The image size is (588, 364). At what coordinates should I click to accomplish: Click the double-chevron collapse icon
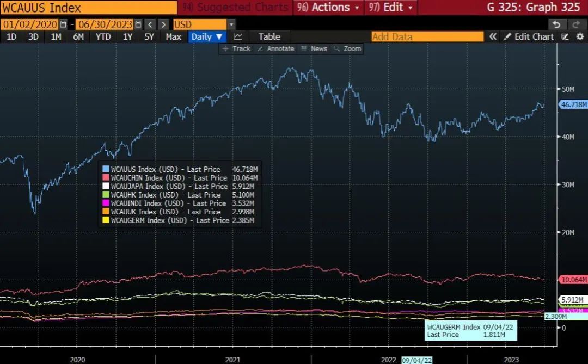click(493, 37)
